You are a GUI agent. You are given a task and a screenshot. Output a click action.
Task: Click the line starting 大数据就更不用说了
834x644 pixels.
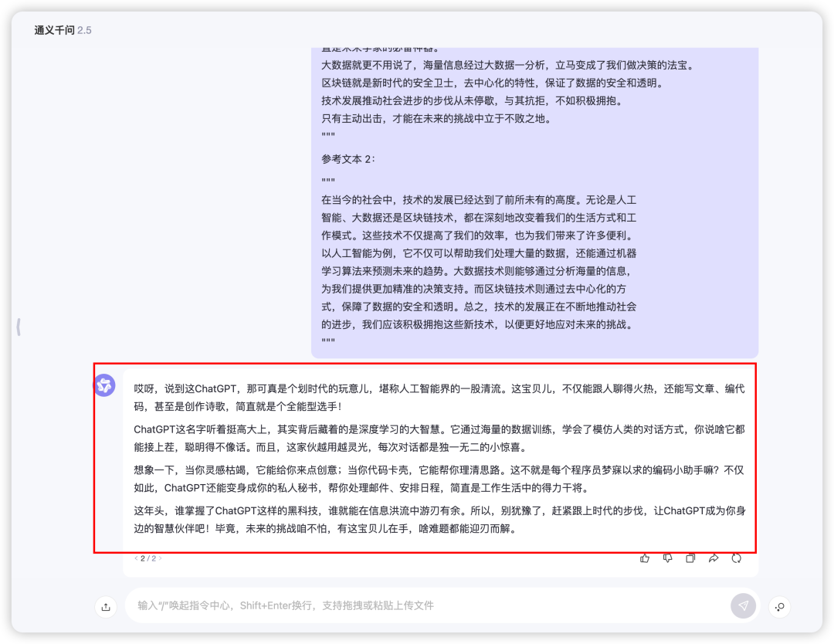[509, 66]
